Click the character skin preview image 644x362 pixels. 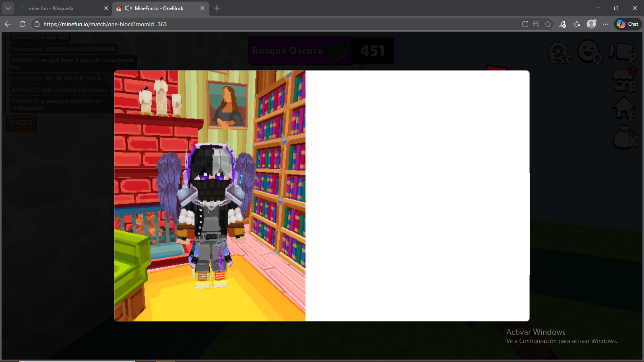pyautogui.click(x=210, y=196)
